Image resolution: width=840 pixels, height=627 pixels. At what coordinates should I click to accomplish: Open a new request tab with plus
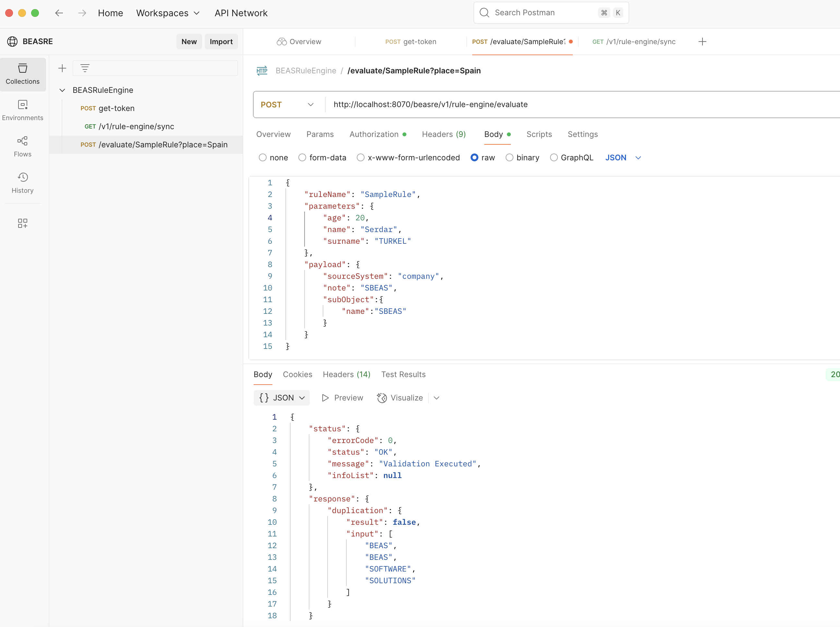(x=702, y=42)
